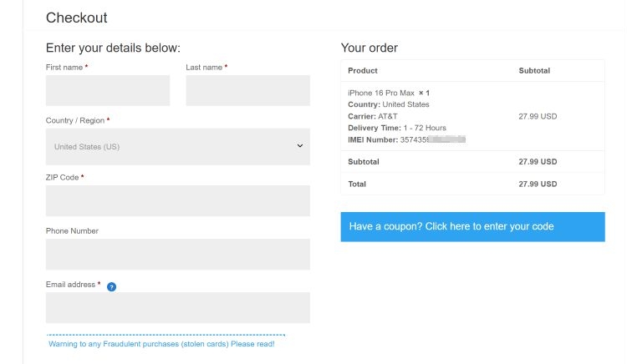
Task: Open the fraudulent purchases warning link
Action: click(x=161, y=343)
